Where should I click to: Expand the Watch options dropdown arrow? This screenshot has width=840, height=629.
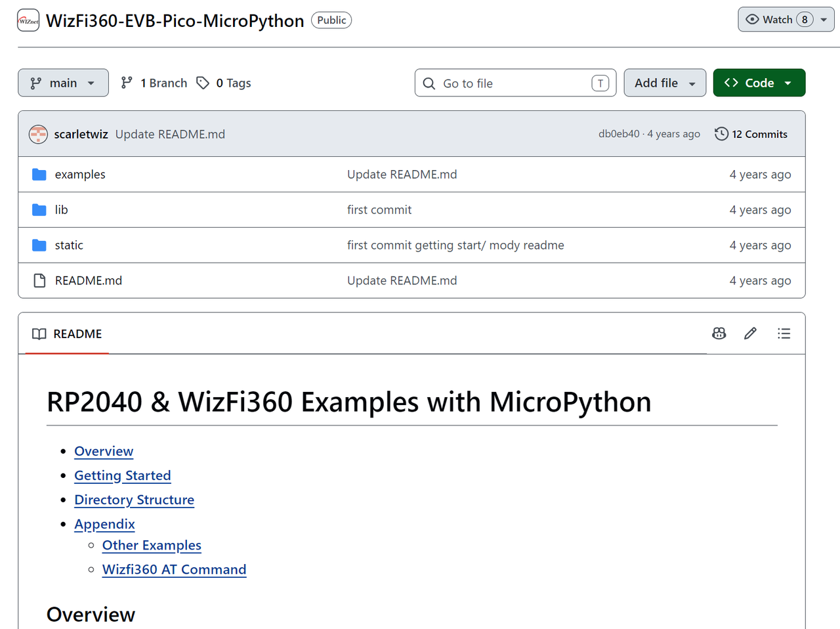tap(824, 20)
